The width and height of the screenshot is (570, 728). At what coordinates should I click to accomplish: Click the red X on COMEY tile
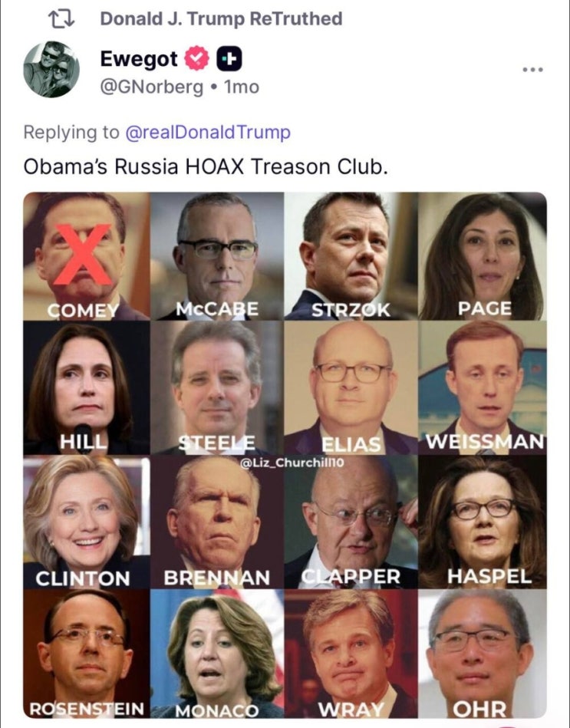pos(83,255)
